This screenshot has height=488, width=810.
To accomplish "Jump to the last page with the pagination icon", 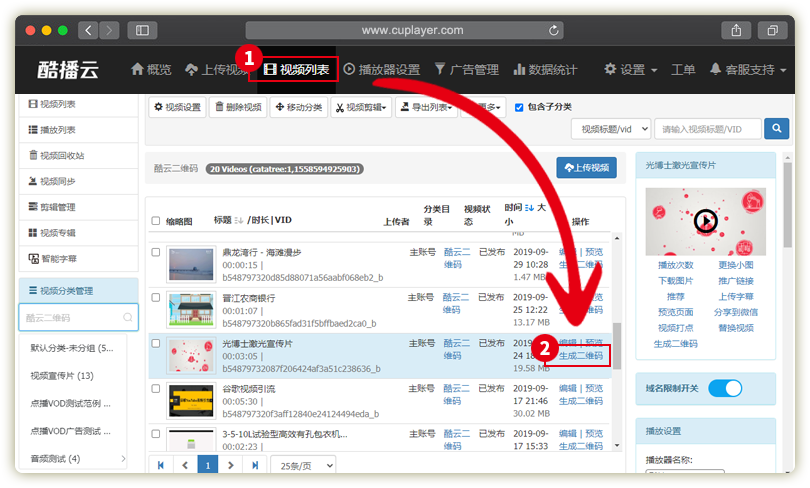I will point(255,465).
